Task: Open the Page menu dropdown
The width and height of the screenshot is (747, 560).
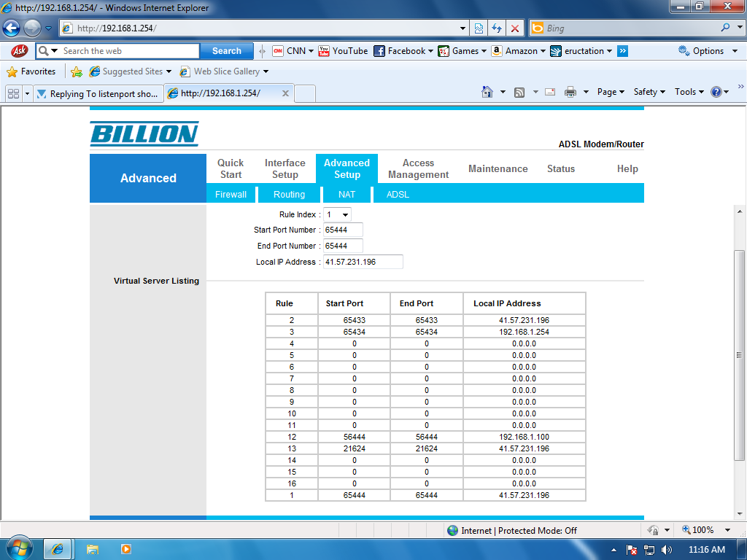Action: (x=611, y=92)
